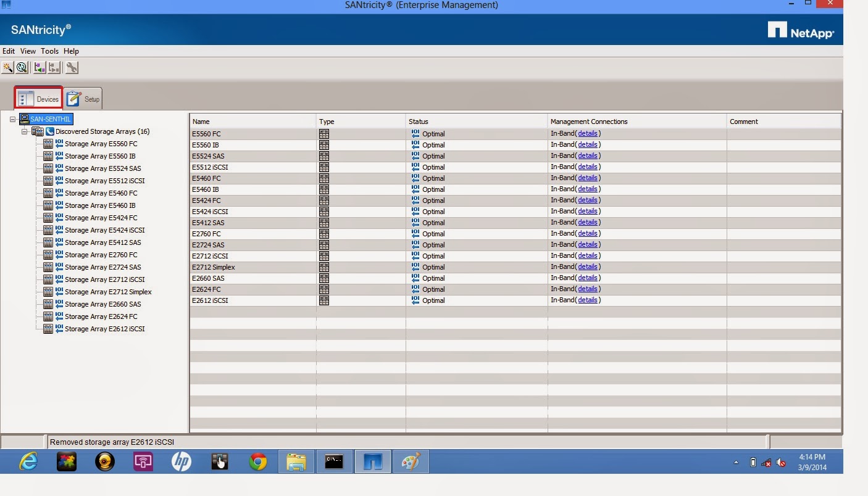Launch Chrome from the taskbar
Viewport: 868px width, 496px height.
257,461
